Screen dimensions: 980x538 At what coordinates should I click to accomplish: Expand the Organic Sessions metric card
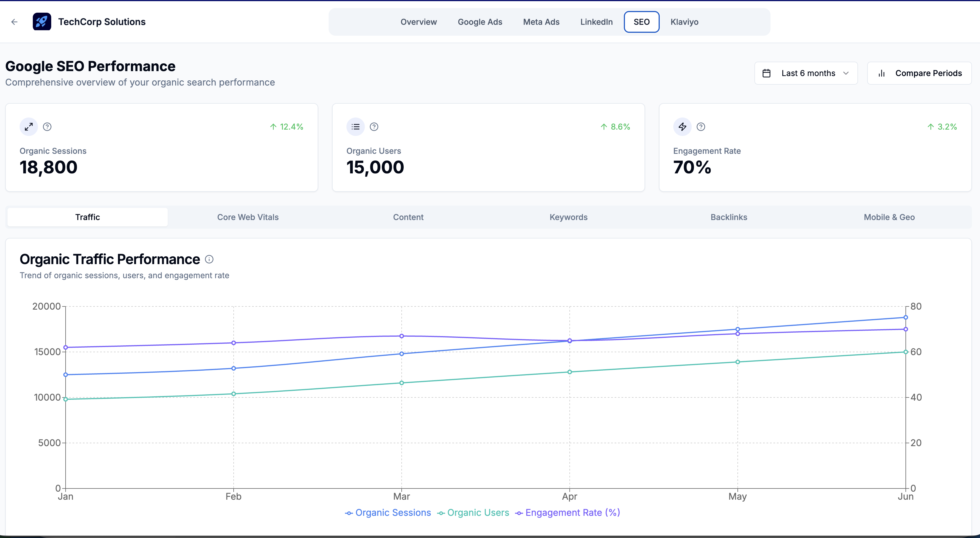click(x=28, y=126)
